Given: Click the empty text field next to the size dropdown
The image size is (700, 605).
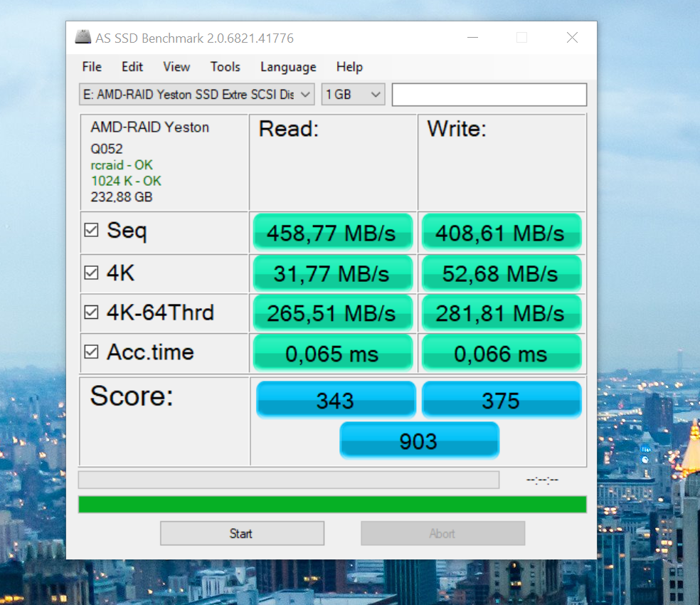Looking at the screenshot, I should pyautogui.click(x=489, y=94).
